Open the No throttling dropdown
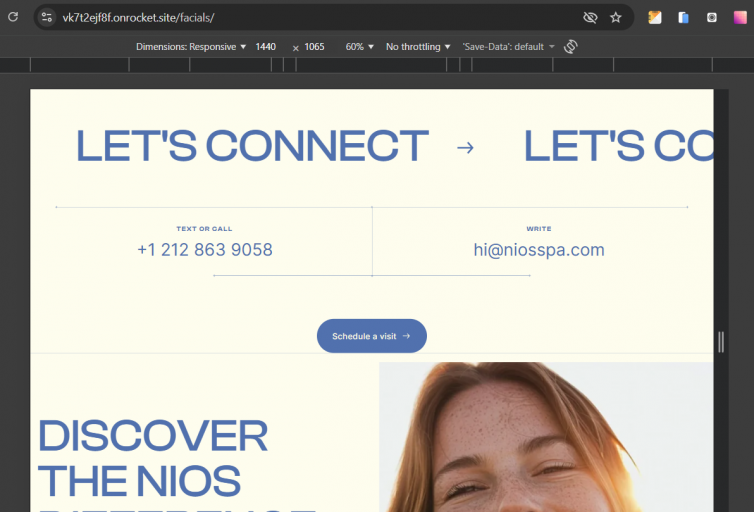Viewport: 754px width, 512px height. [x=418, y=47]
